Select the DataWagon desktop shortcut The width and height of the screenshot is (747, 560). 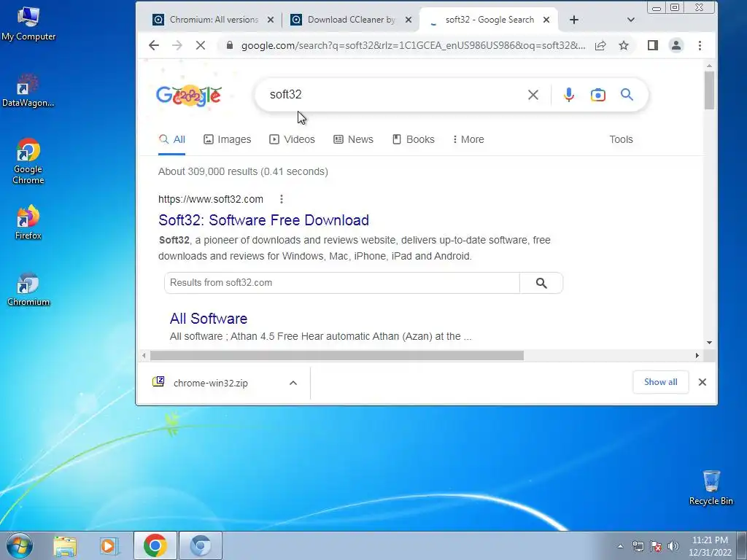click(x=28, y=90)
